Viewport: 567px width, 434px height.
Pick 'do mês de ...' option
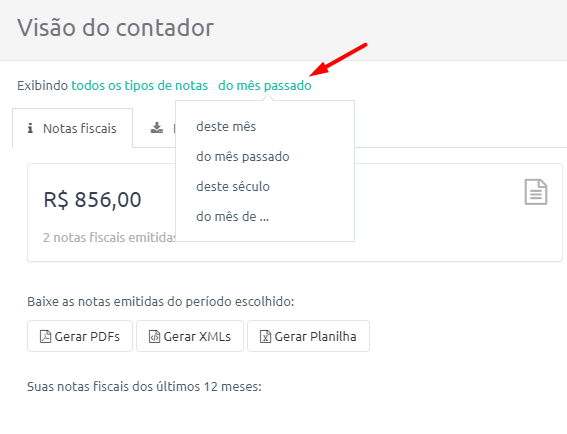coord(233,217)
